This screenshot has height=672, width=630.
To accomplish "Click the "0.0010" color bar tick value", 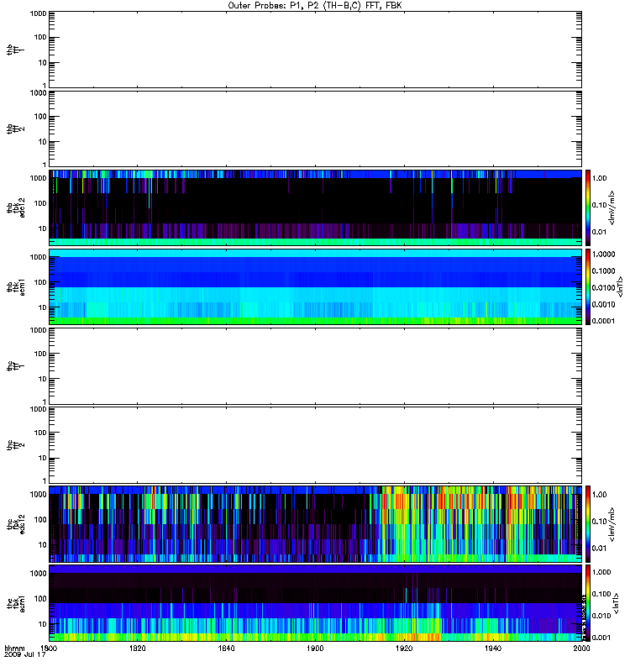I will pyautogui.click(x=603, y=304).
